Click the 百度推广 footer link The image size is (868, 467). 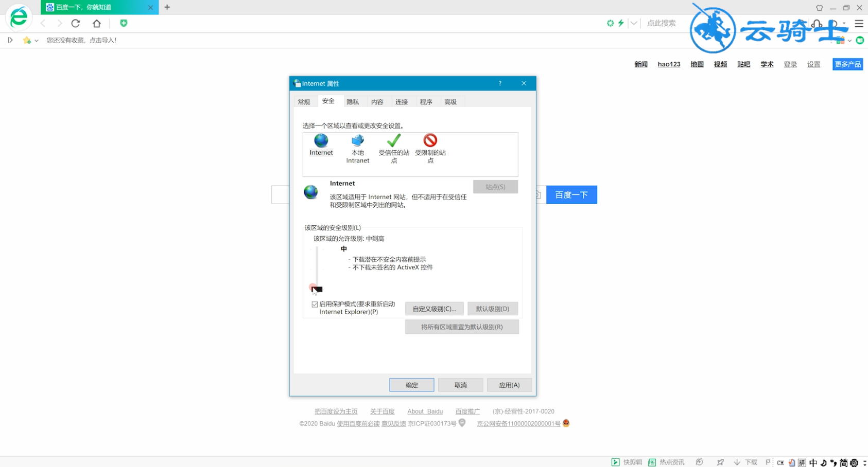coord(467,411)
